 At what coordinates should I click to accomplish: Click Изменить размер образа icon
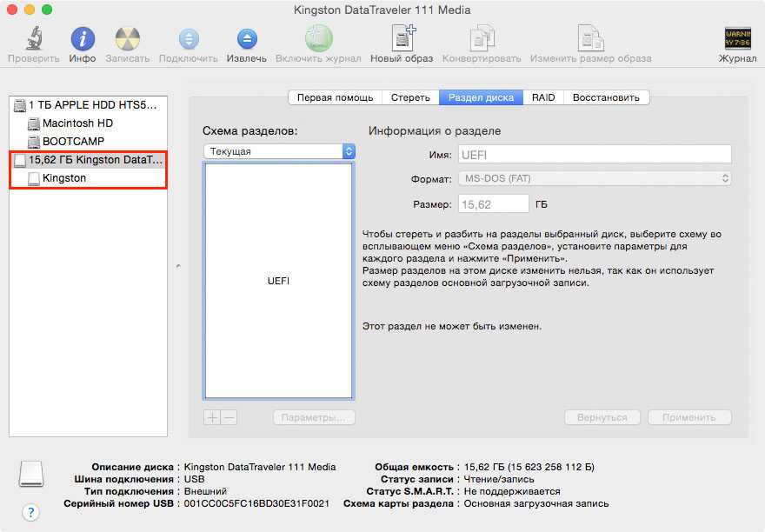tap(591, 38)
